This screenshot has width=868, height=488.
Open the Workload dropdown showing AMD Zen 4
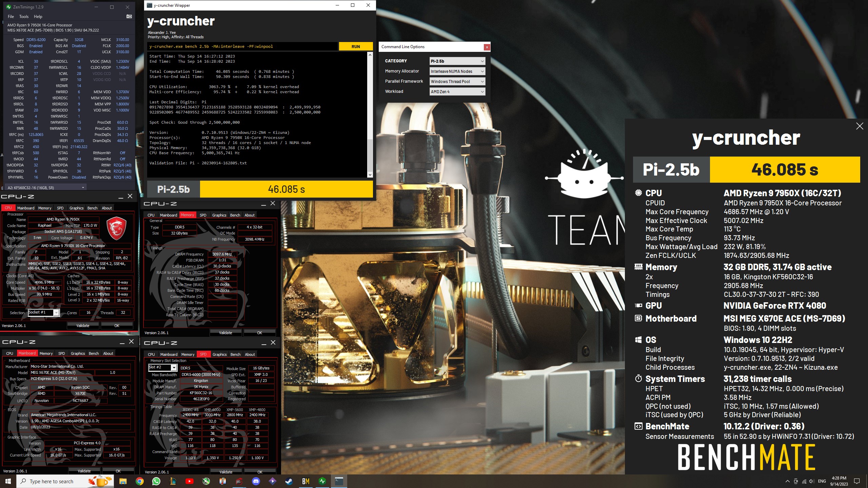[x=457, y=91]
